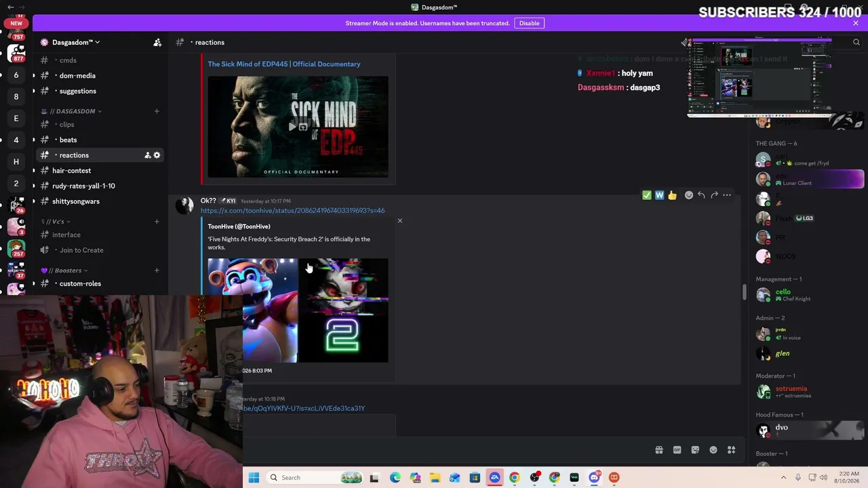Add the green checkmark reaction to the message

647,195
